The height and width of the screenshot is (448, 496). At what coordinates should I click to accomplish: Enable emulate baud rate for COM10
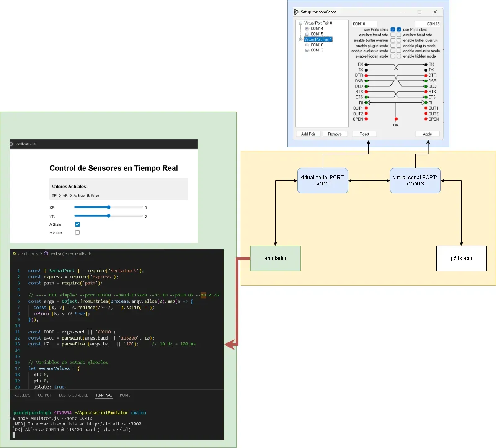coord(393,35)
